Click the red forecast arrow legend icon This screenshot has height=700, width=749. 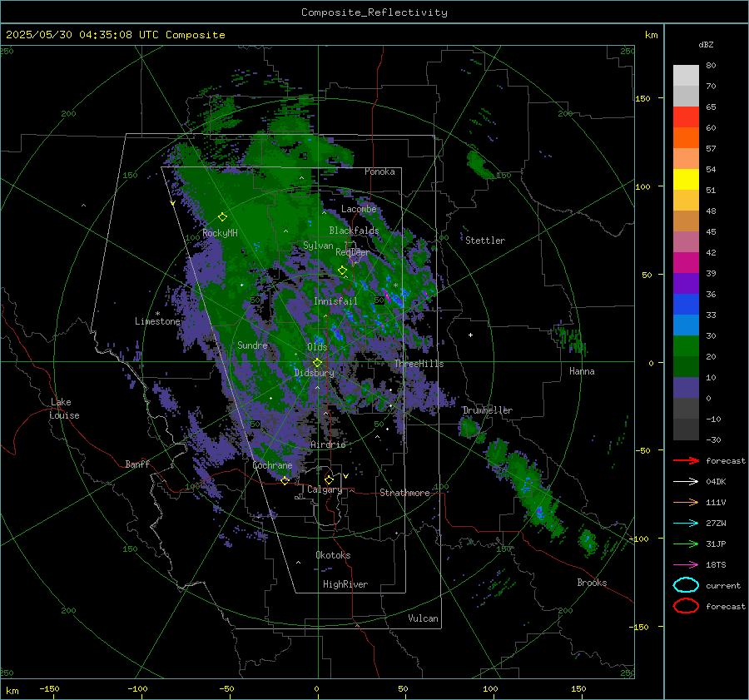(686, 460)
